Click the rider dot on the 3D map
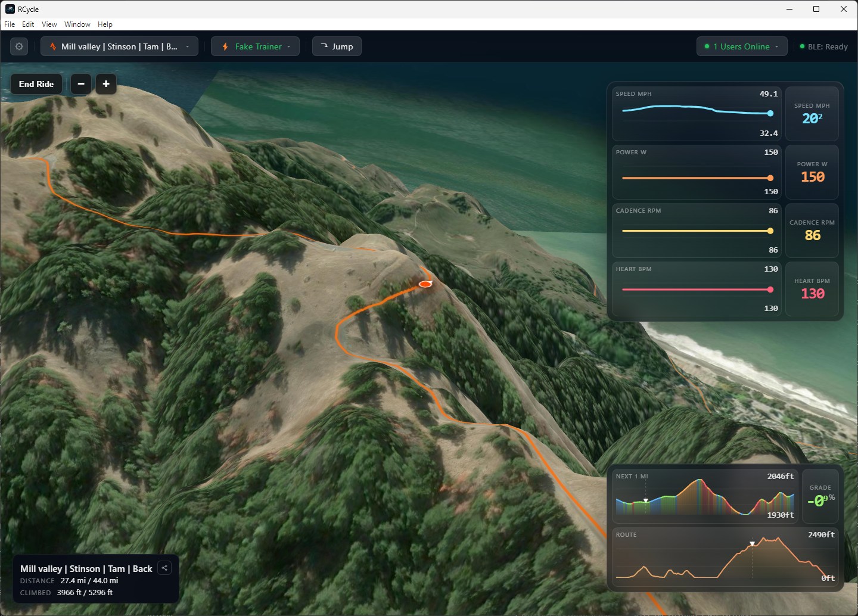Viewport: 858px width, 616px height. point(425,284)
